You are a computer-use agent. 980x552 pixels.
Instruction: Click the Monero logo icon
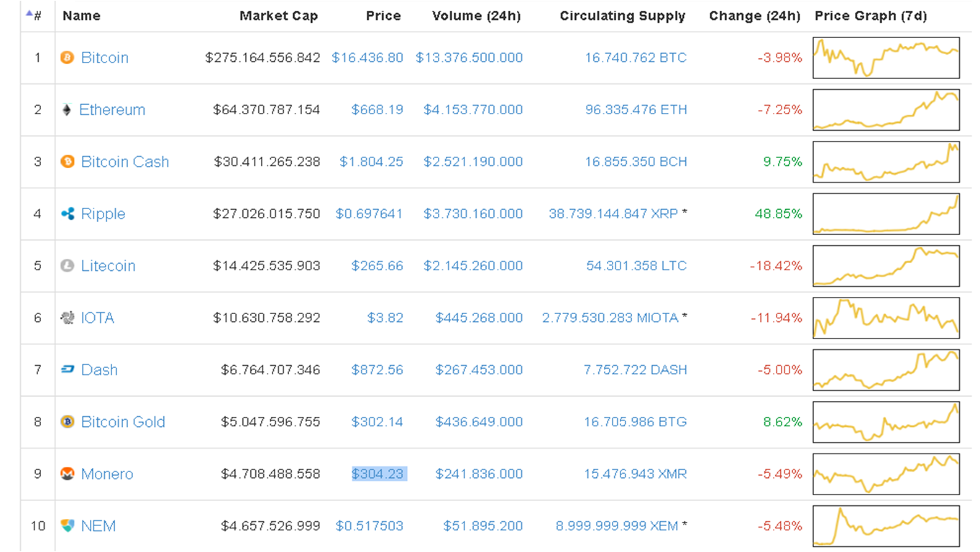tap(67, 474)
